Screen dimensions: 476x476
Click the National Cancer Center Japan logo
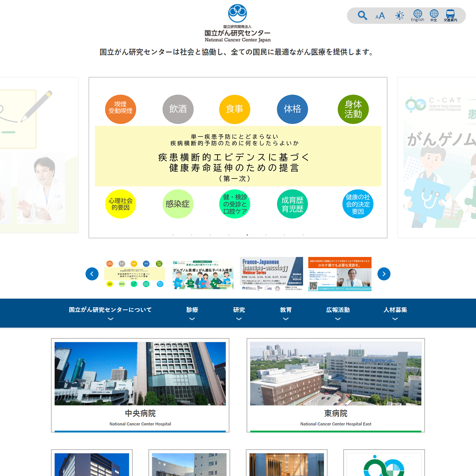(238, 23)
